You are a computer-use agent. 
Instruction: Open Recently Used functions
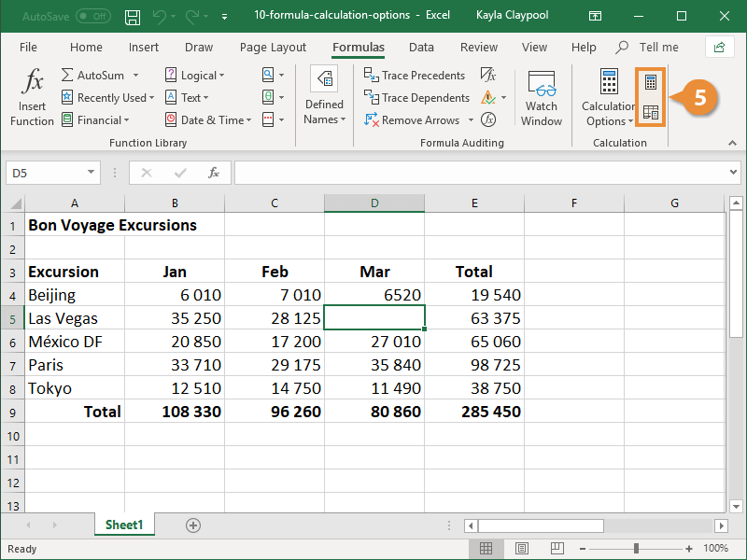(x=107, y=98)
